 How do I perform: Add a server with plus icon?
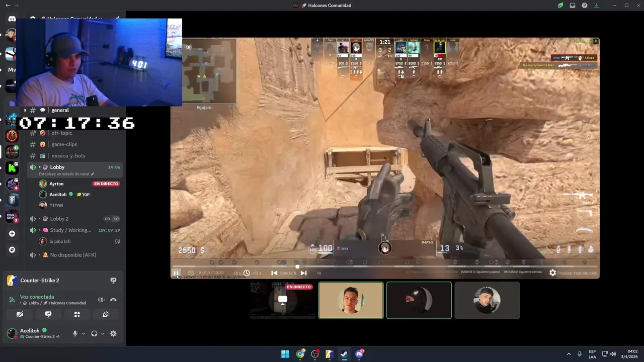(12, 234)
